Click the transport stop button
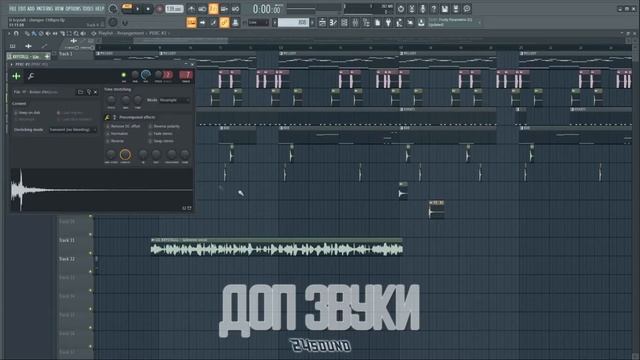 [148, 9]
